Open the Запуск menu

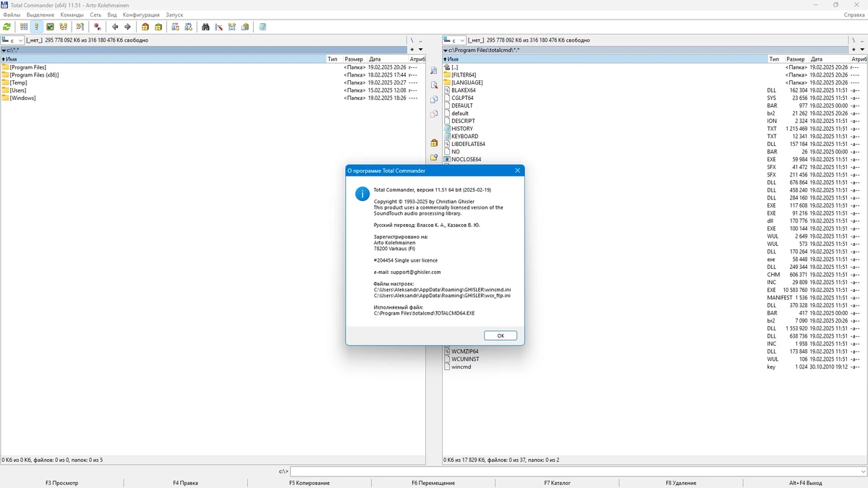click(174, 14)
